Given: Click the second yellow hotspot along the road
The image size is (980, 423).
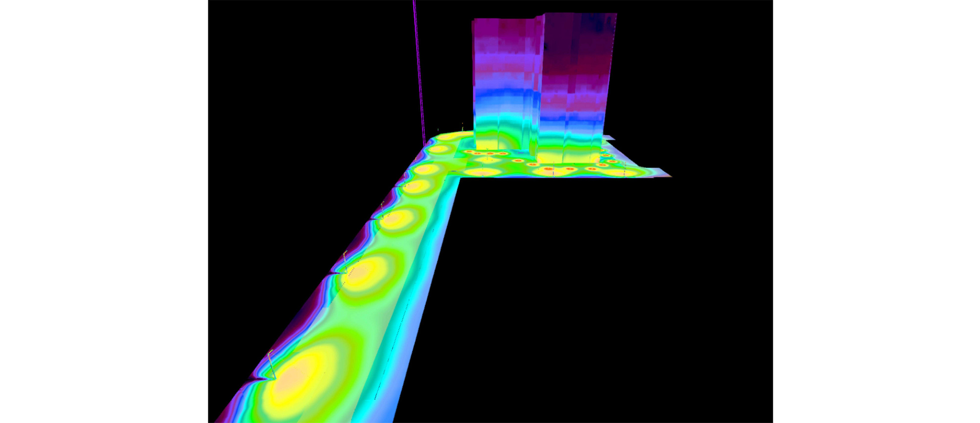Looking at the screenshot, I should [364, 271].
